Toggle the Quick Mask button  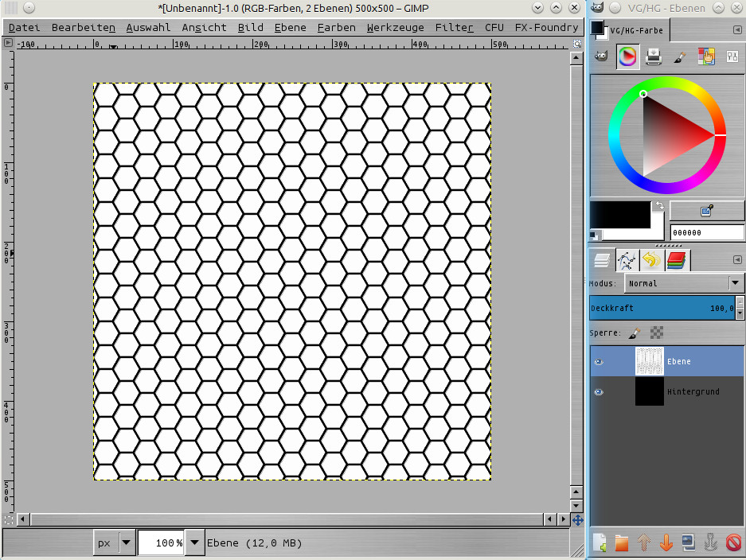pyautogui.click(x=8, y=519)
